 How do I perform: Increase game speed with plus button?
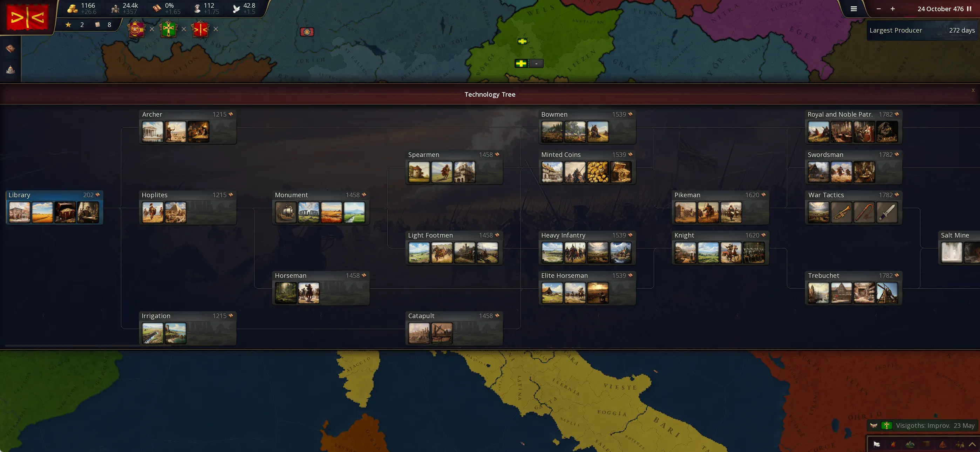(x=892, y=9)
